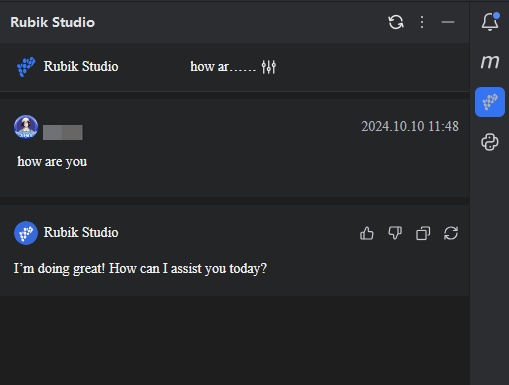
Task: Click the user avatar picture
Action: (x=26, y=127)
